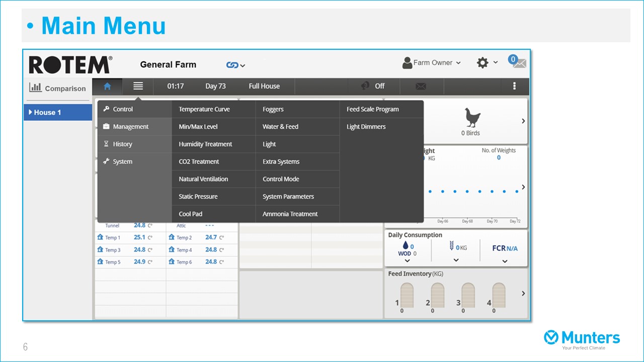644x362 pixels.
Task: Click the settings gear icon
Action: 482,63
